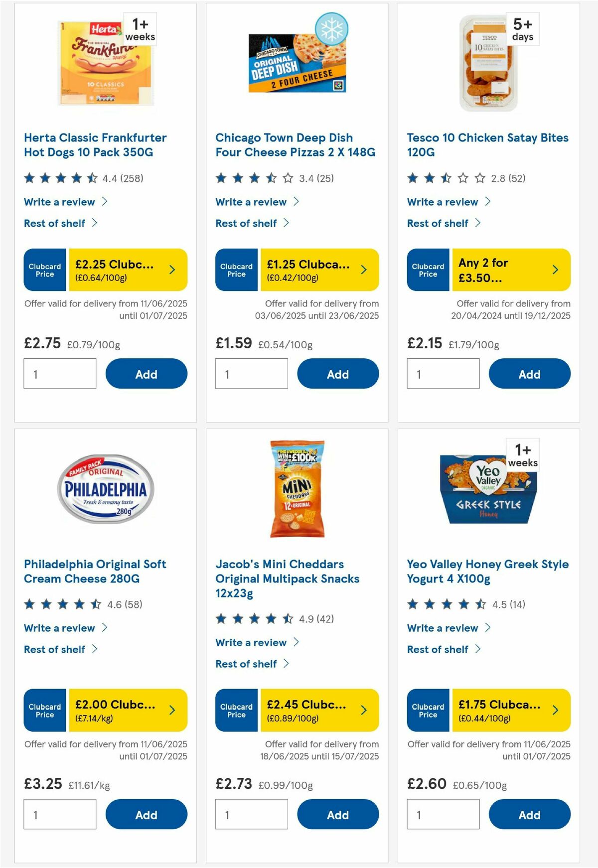Click the quantity input for Chicago Town pizzas
This screenshot has width=598, height=868.
pos(251,373)
